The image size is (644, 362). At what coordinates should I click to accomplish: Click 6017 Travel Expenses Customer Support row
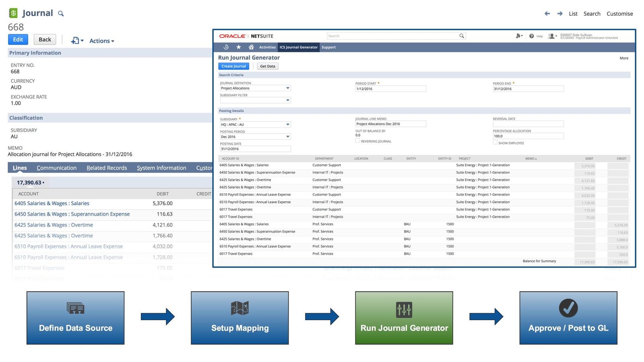point(424,210)
